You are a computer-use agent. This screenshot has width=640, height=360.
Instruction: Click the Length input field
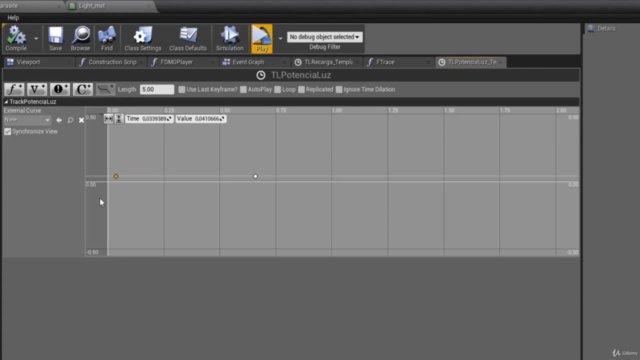coord(157,89)
